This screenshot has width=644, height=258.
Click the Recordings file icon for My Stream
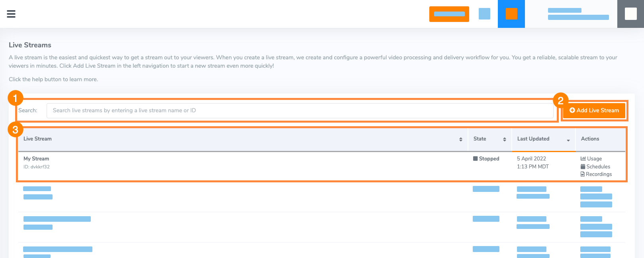coord(583,174)
